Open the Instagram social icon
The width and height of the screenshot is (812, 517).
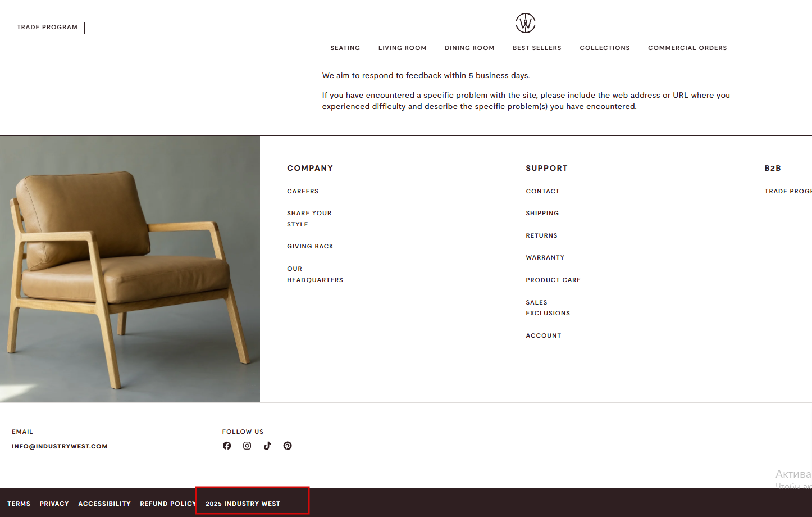tap(247, 446)
